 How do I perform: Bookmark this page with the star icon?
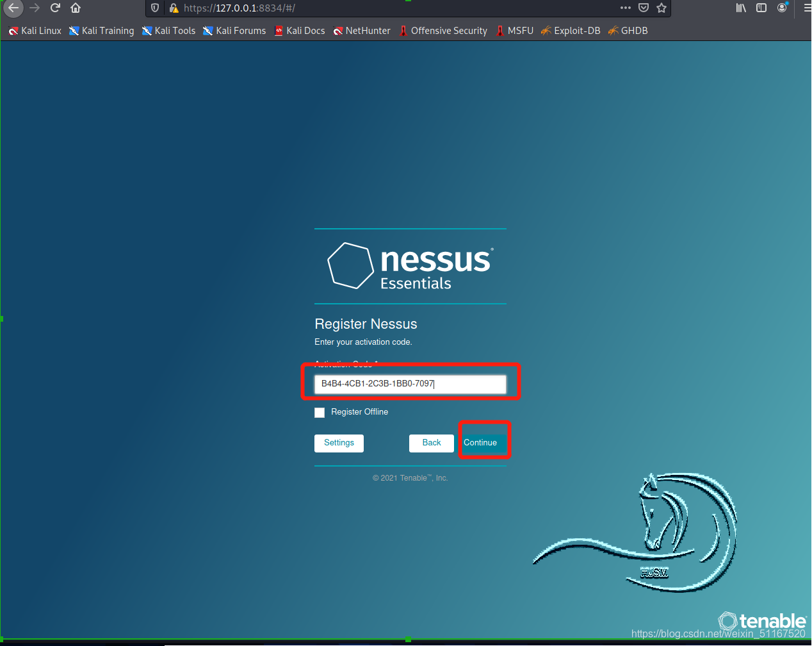click(662, 8)
